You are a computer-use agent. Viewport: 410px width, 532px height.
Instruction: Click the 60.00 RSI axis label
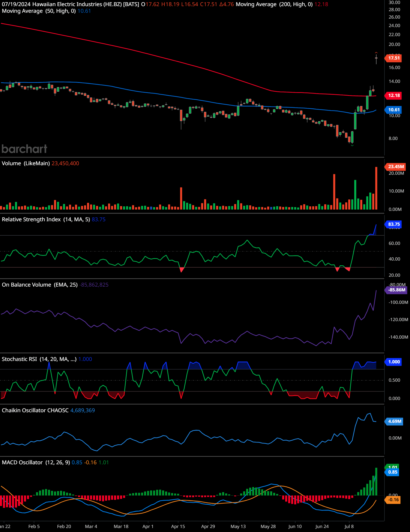click(394, 243)
